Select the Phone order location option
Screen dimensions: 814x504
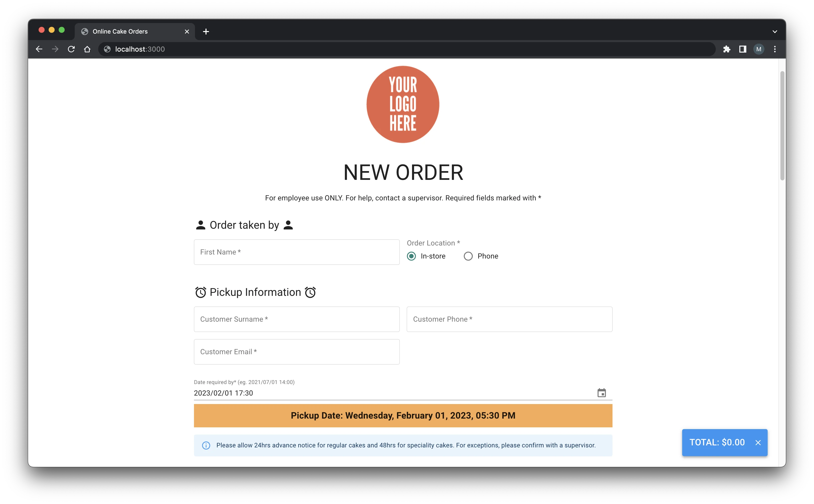[468, 256]
